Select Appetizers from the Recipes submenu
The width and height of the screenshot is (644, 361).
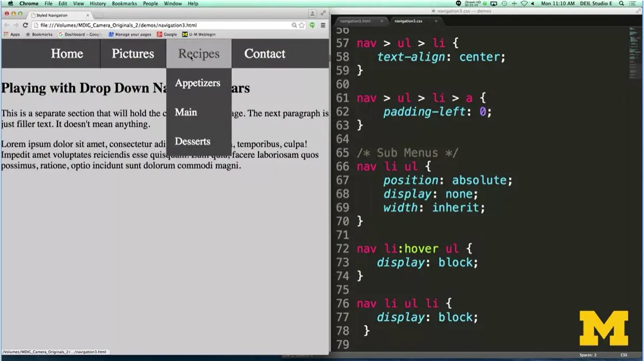(x=197, y=83)
